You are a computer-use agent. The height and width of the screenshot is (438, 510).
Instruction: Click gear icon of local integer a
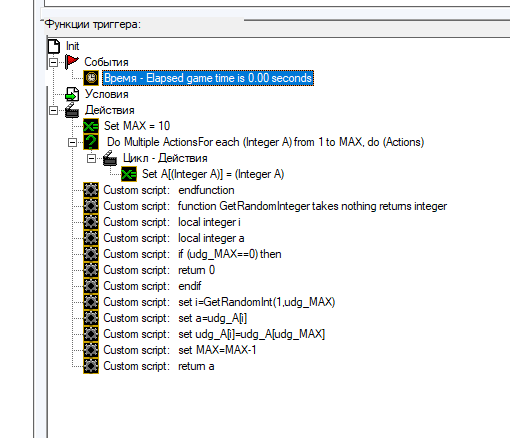point(91,238)
